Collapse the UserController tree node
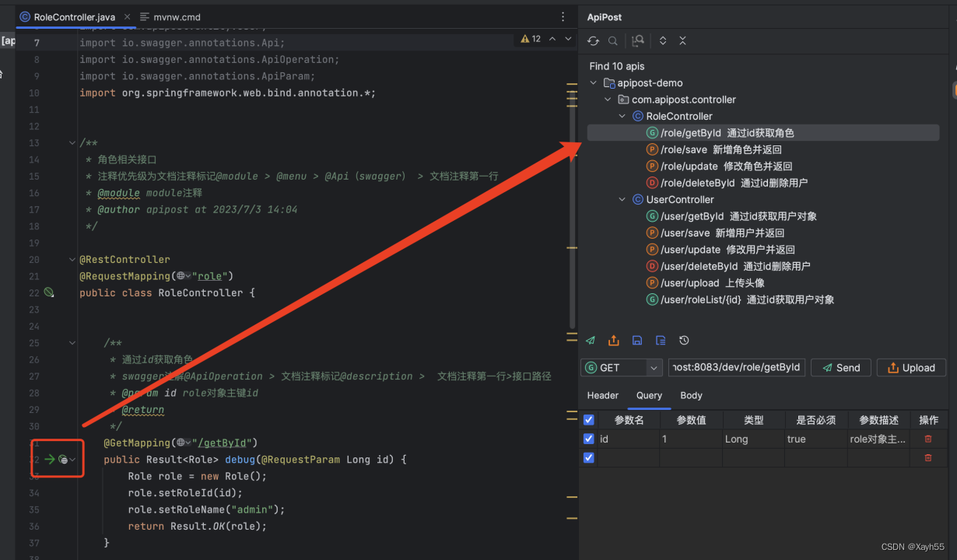957x560 pixels. 621,199
